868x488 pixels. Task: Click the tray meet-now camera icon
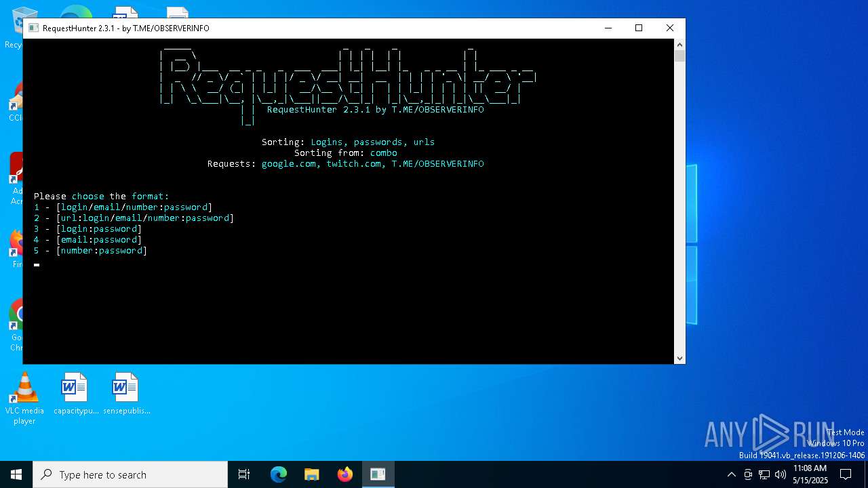(x=748, y=474)
